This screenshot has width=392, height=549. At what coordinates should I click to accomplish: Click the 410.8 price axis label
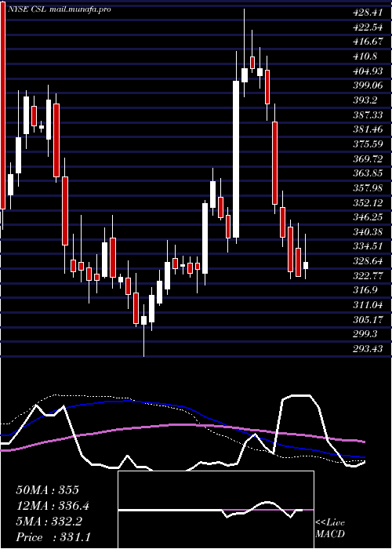365,56
